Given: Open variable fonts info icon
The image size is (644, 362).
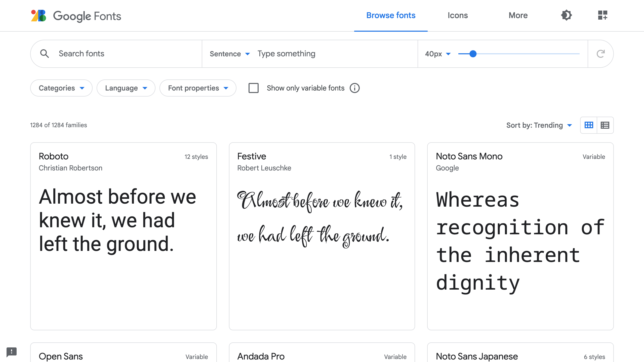Looking at the screenshot, I should [355, 88].
